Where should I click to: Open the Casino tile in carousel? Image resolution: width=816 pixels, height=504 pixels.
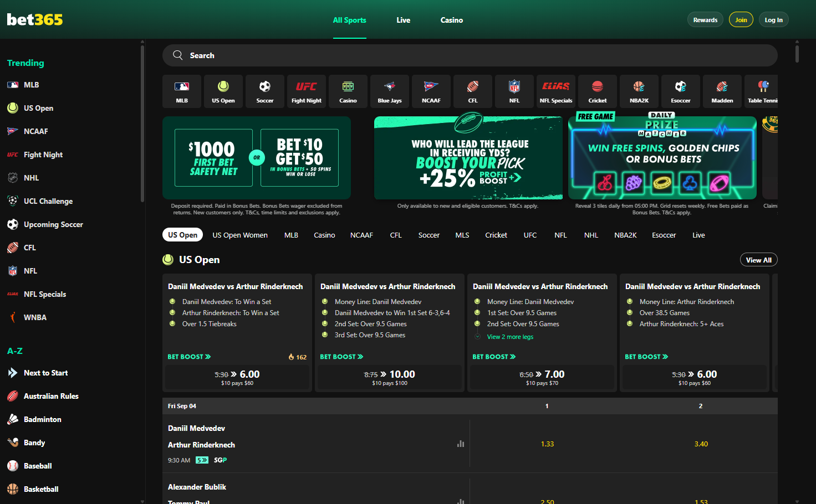pyautogui.click(x=348, y=91)
